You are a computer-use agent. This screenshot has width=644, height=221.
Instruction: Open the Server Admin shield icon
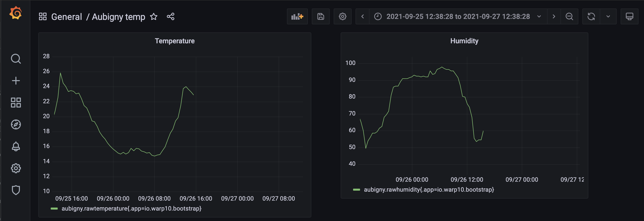click(x=16, y=190)
